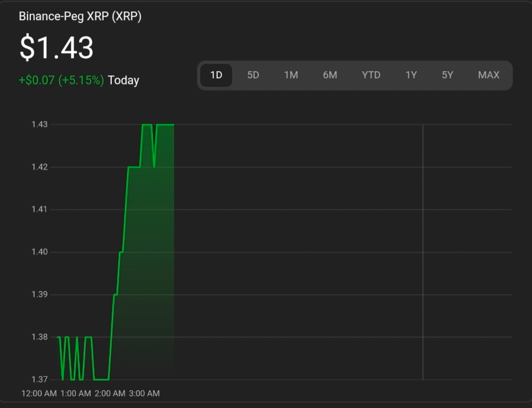Click the 1.39 y-axis label
The height and width of the screenshot is (408, 532).
39,295
